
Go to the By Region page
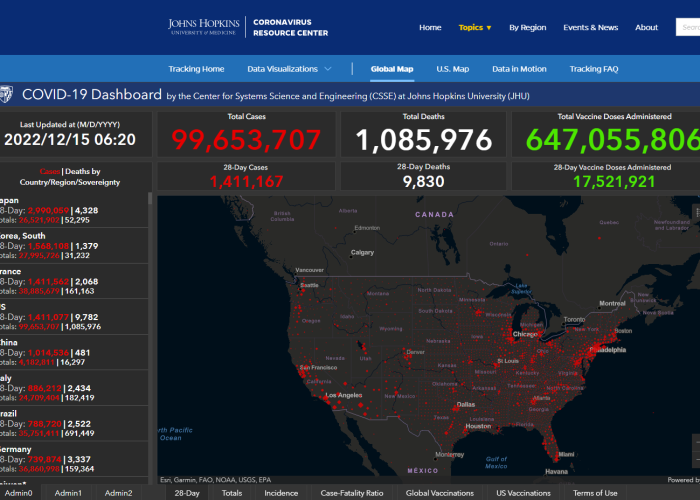coord(527,27)
